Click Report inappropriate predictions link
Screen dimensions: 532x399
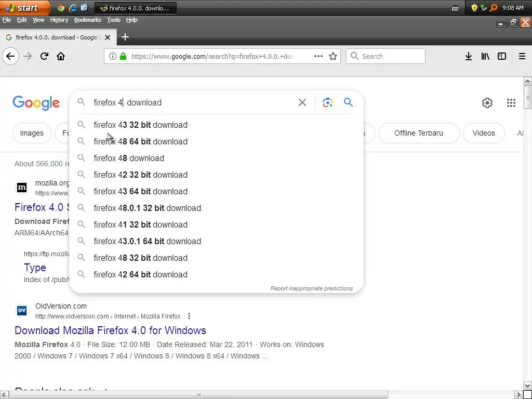pos(312,288)
